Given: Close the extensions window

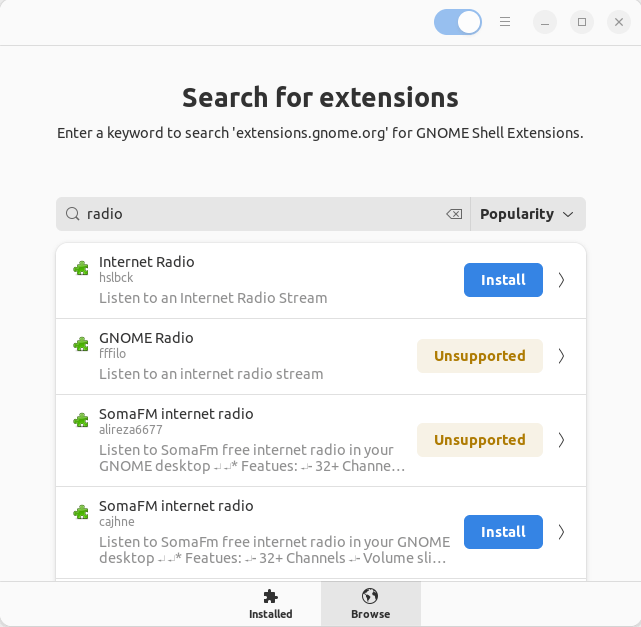Looking at the screenshot, I should tap(619, 22).
